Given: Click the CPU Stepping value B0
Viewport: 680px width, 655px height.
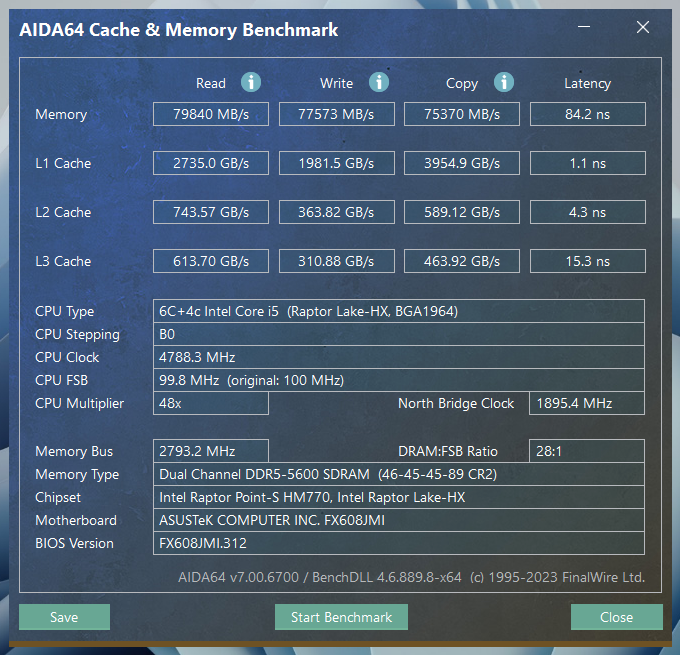Looking at the screenshot, I should [x=399, y=334].
